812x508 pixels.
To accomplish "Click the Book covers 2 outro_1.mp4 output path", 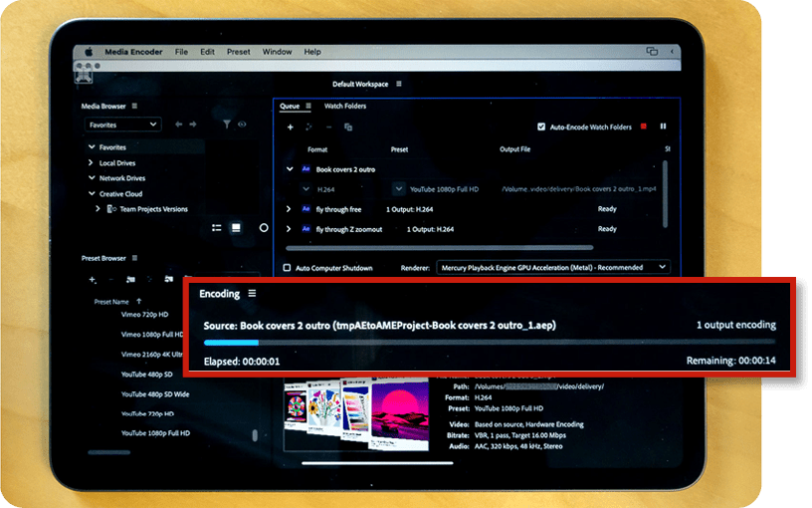I will pos(578,189).
